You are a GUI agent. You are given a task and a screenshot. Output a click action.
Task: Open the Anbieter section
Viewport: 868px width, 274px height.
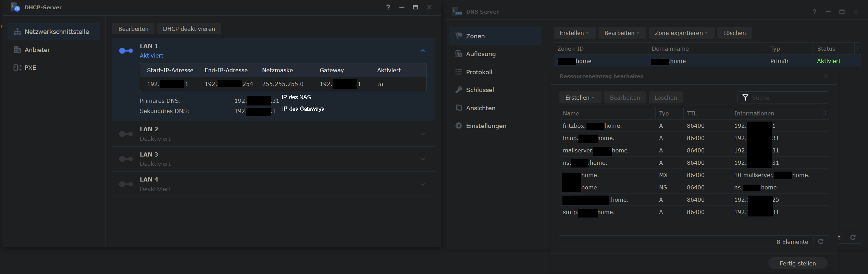54,50
